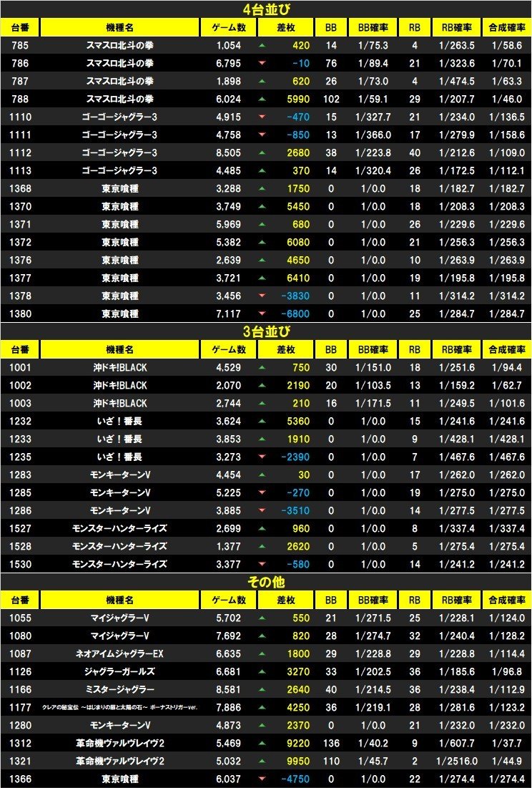
Task: Click the green up arrow in row 1112
Action: pyautogui.click(x=262, y=152)
